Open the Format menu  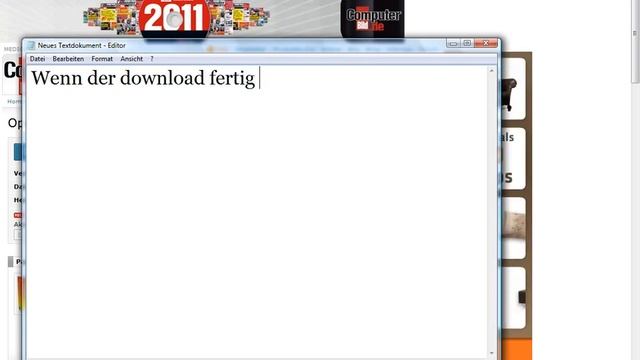[x=102, y=59]
